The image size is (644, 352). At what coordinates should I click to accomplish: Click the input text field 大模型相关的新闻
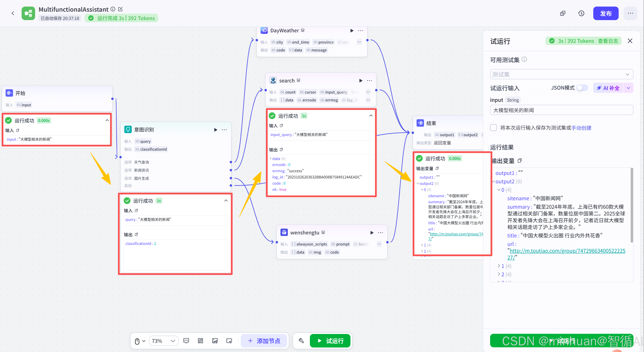point(562,110)
